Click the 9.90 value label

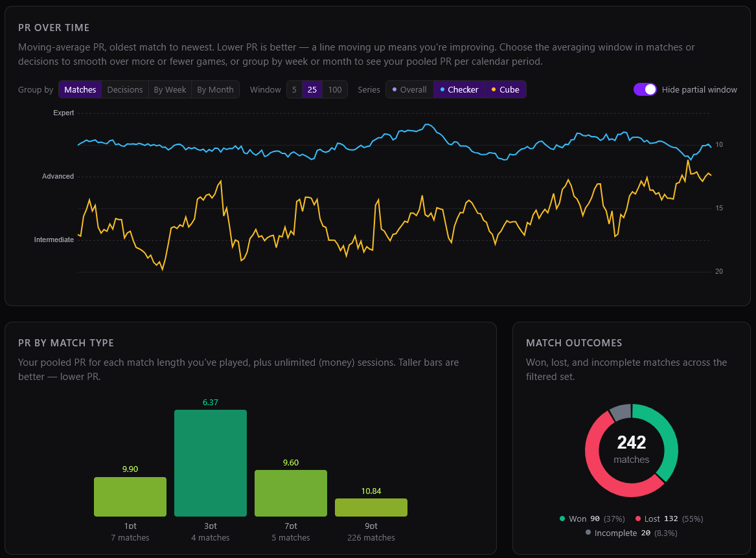tap(130, 469)
